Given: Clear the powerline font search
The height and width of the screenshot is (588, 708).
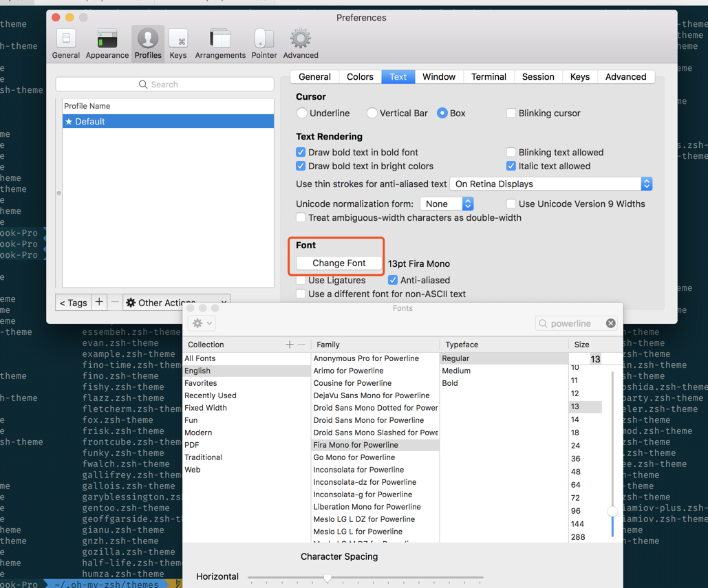Looking at the screenshot, I should (x=610, y=323).
